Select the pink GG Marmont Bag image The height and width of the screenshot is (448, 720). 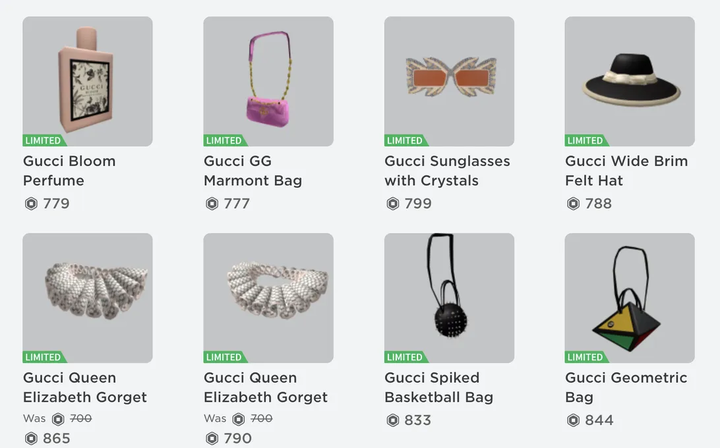pyautogui.click(x=268, y=80)
